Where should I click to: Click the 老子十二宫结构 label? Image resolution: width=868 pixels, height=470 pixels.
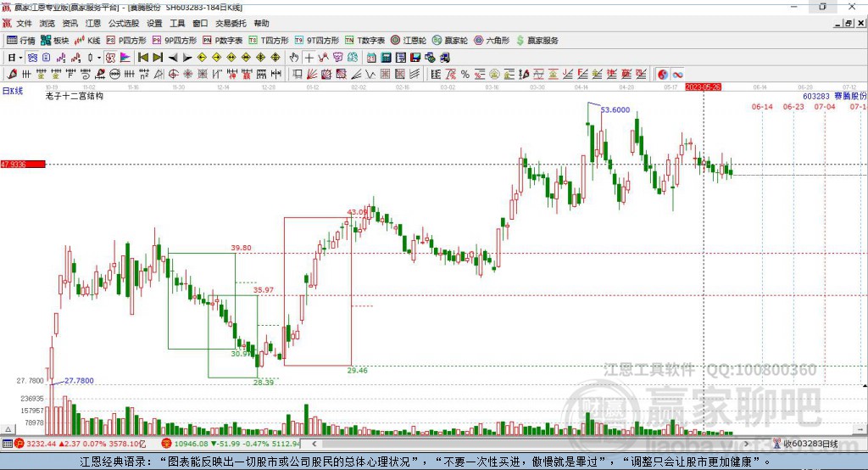tap(75, 96)
